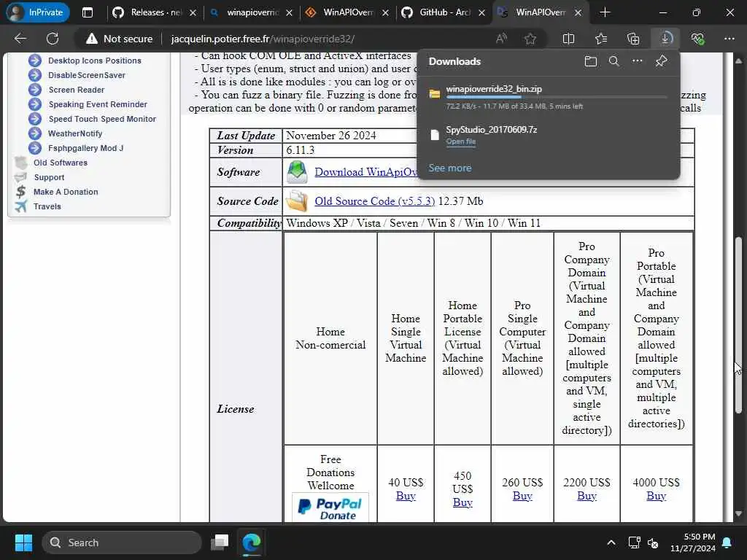
Task: Open Task View on taskbar
Action: pos(220,542)
